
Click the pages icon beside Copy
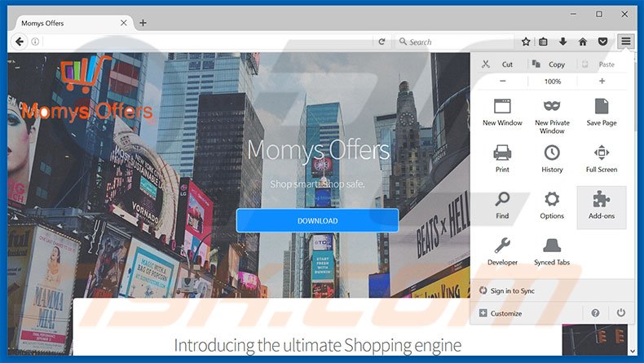coord(536,64)
